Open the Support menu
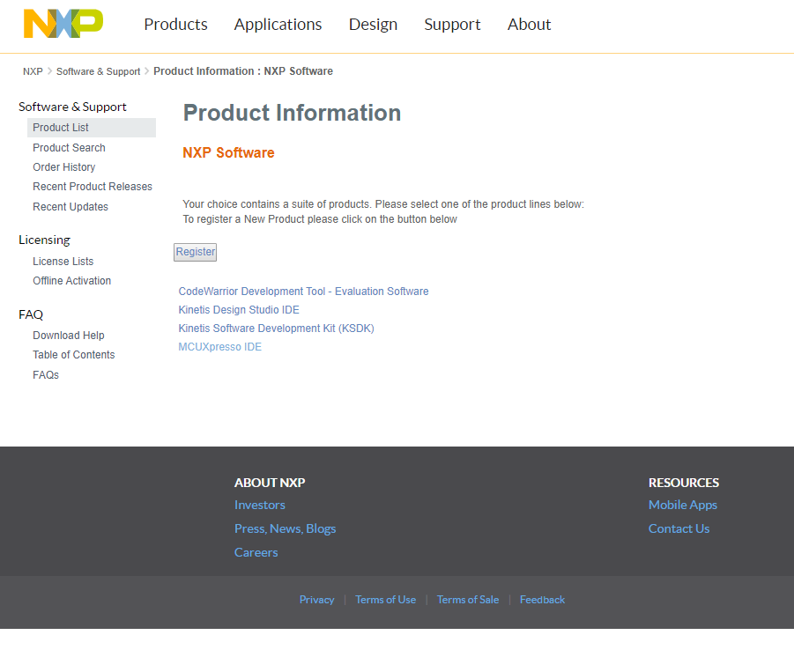Viewport: 794px width, 672px height. (x=452, y=25)
